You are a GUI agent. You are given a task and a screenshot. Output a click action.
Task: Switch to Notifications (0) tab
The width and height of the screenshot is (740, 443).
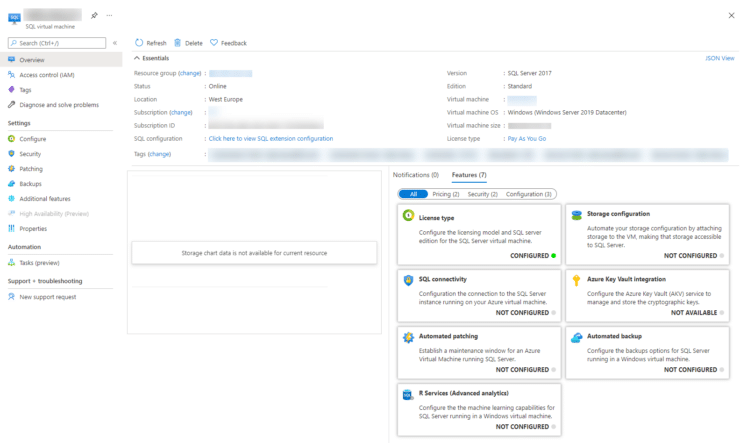point(416,175)
